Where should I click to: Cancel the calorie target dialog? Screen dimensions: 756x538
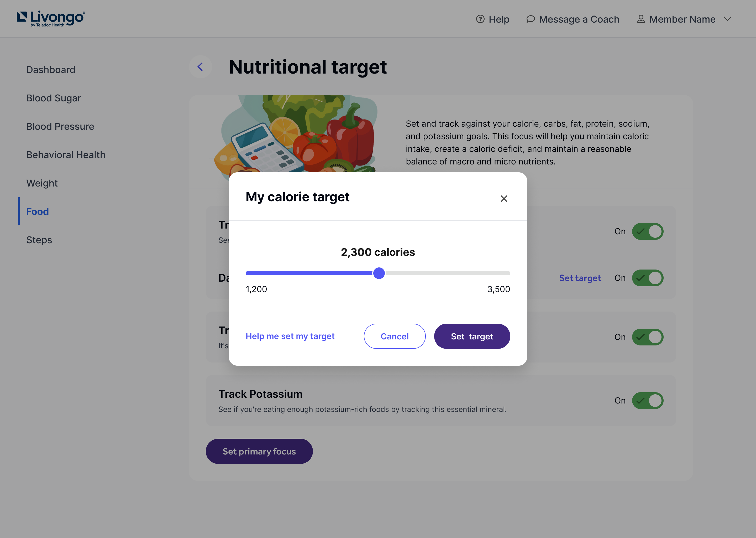pyautogui.click(x=395, y=336)
